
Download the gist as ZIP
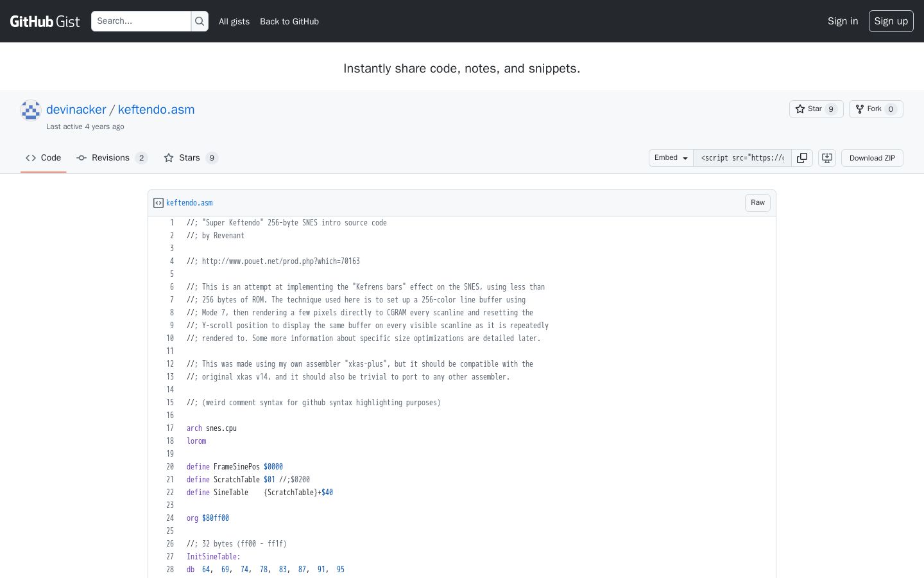tap(872, 158)
